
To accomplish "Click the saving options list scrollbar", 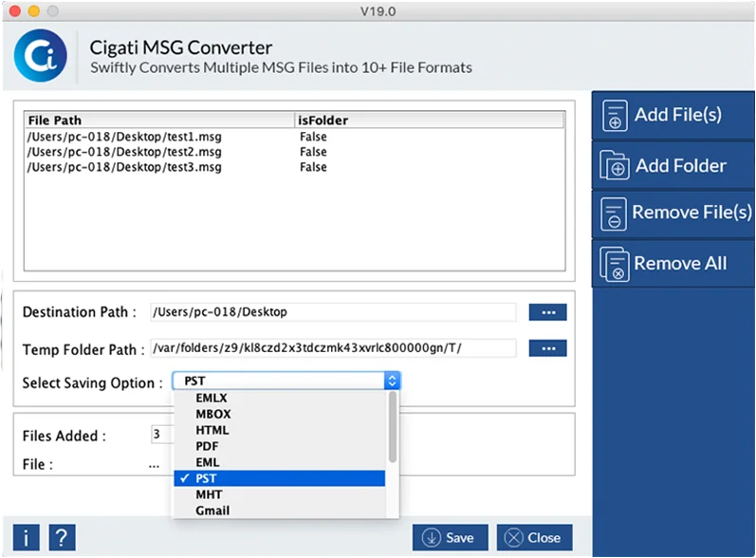I will click(393, 427).
